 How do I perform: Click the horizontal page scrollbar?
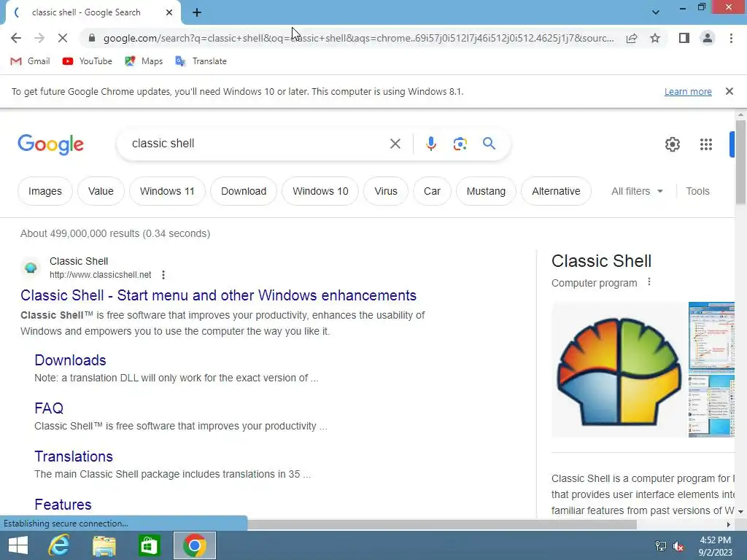(x=441, y=524)
